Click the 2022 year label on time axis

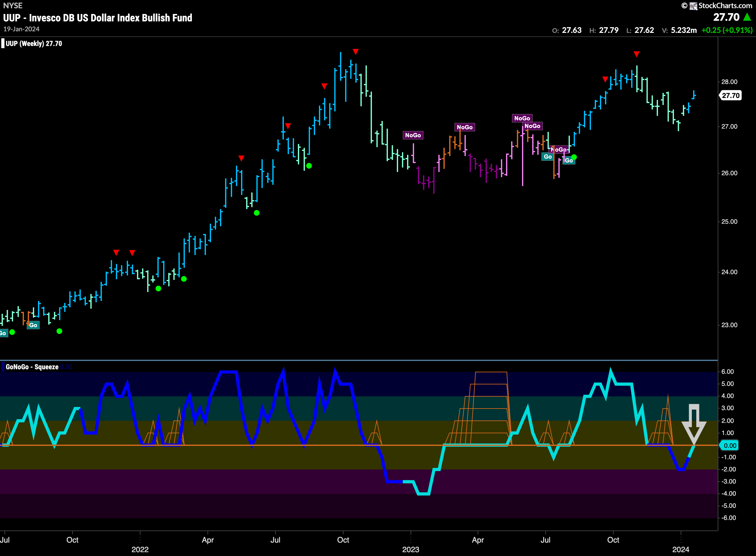[140, 549]
